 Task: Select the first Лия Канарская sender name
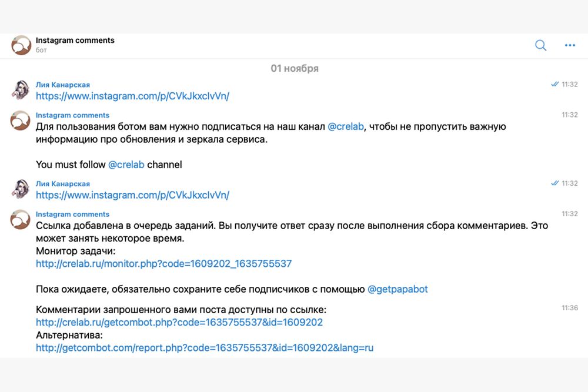pyautogui.click(x=63, y=85)
